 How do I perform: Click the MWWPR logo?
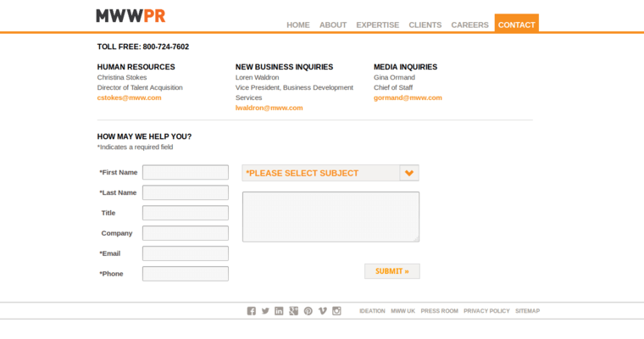coord(130,16)
